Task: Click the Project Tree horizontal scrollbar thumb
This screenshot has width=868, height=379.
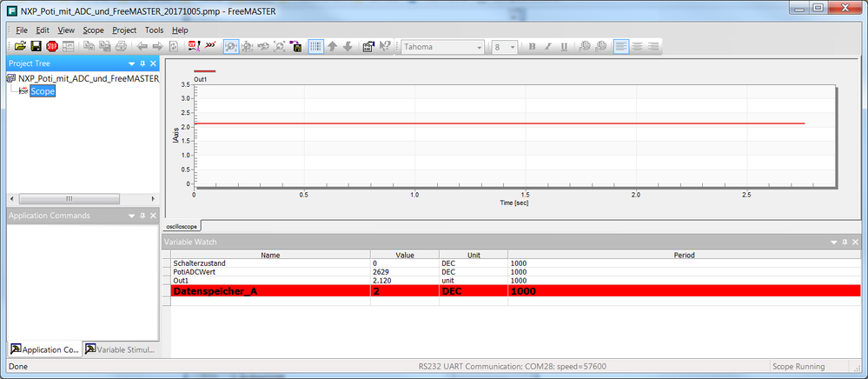Action: pyautogui.click(x=70, y=198)
